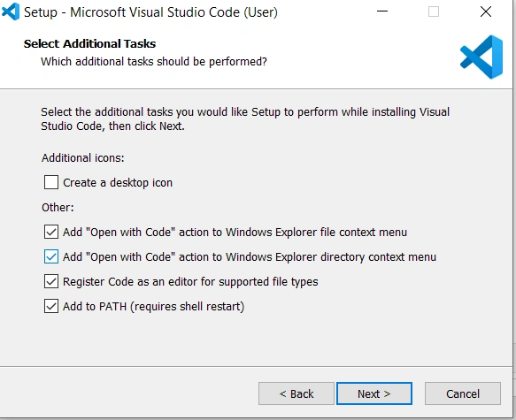Cancel the VS Code installation
The image size is (516, 420).
coord(463,393)
